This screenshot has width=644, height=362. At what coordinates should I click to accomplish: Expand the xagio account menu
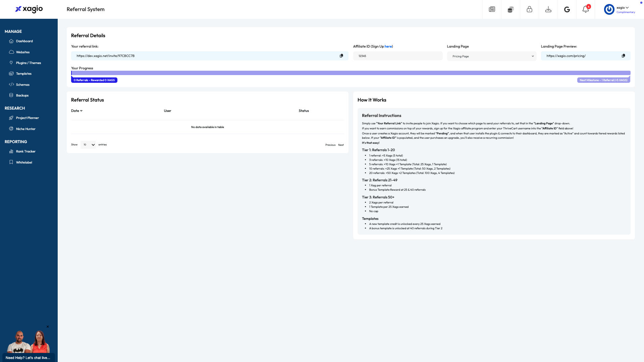(623, 8)
